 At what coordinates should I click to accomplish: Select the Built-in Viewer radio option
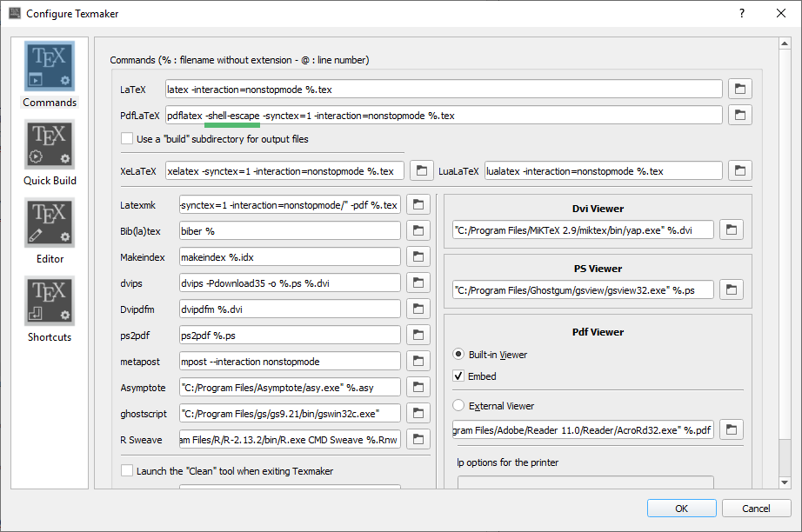click(x=459, y=355)
